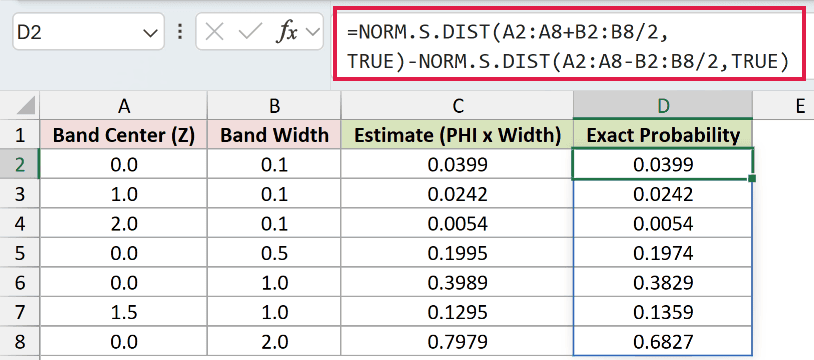Screen dimensions: 814x360
Task: Click cell C5 containing 0.1995
Action: point(457,253)
